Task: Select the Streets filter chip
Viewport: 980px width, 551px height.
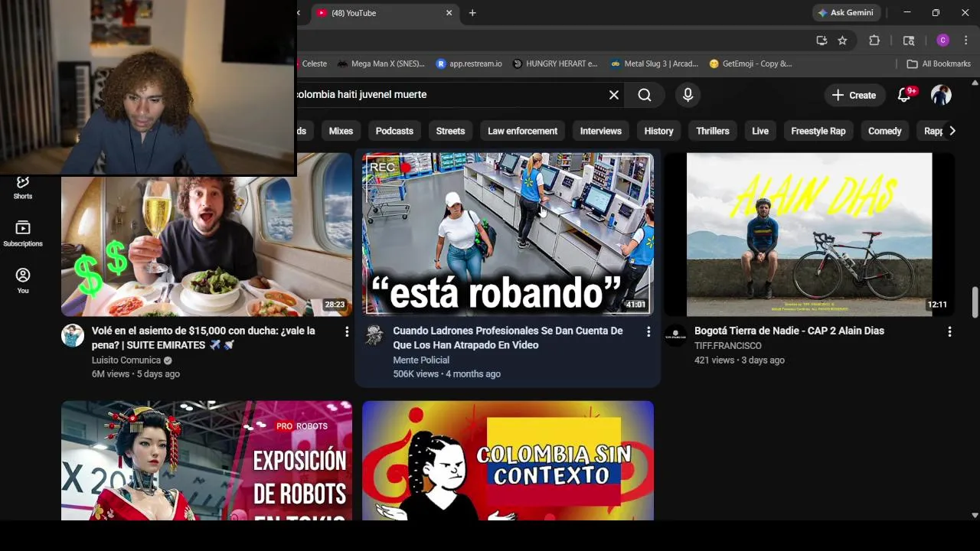Action: pyautogui.click(x=450, y=131)
